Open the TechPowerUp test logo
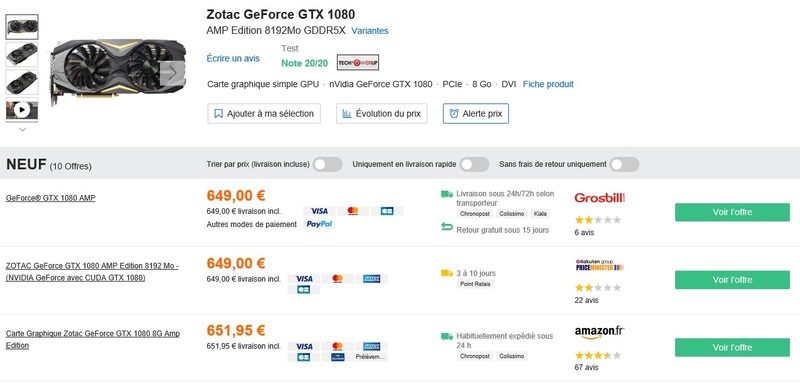The height and width of the screenshot is (387, 800). tap(358, 62)
